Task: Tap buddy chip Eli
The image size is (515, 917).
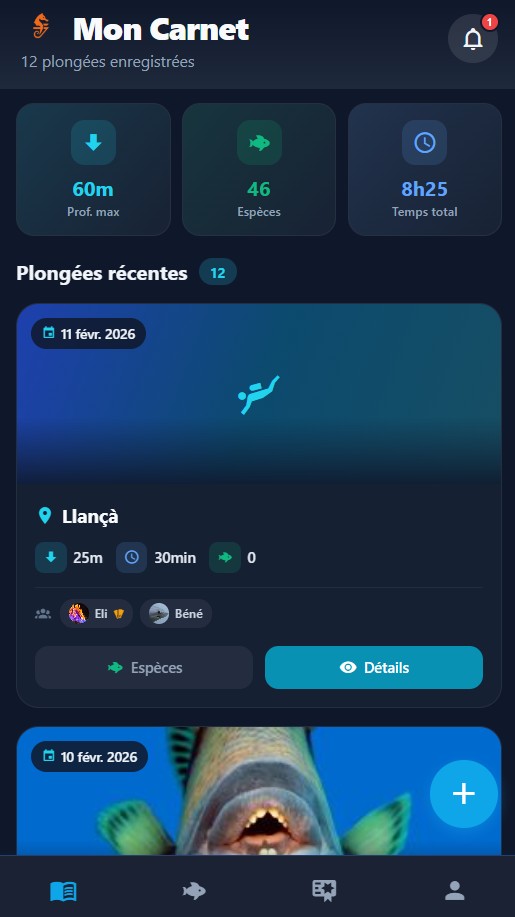Action: point(96,613)
